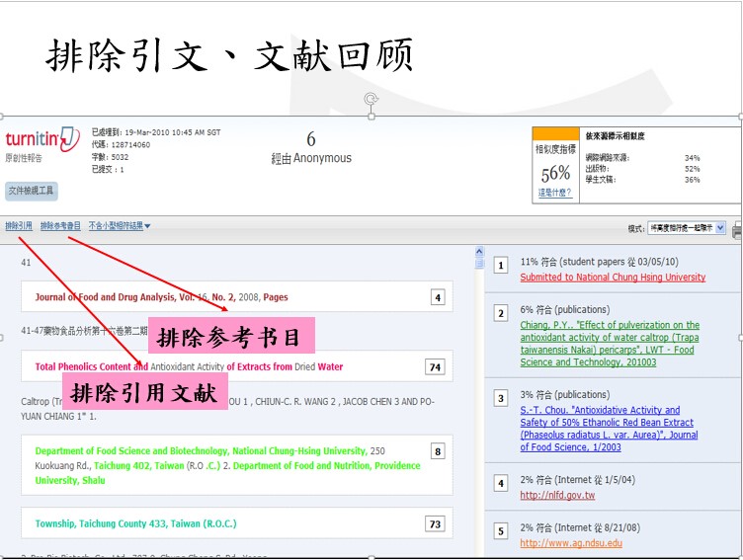Click the printer icon beside mode dropdown
The width and height of the screenshot is (743, 560).
click(x=737, y=230)
